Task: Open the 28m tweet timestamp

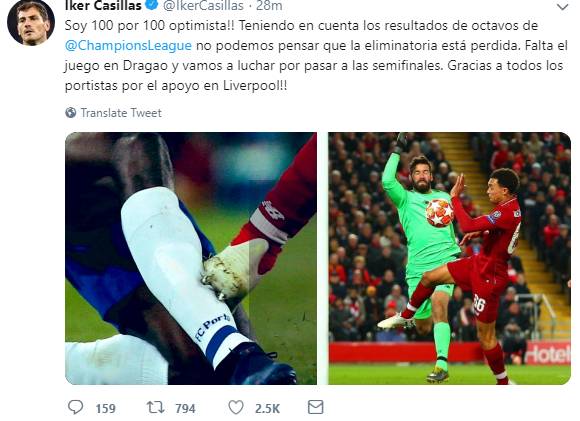Action: click(269, 6)
